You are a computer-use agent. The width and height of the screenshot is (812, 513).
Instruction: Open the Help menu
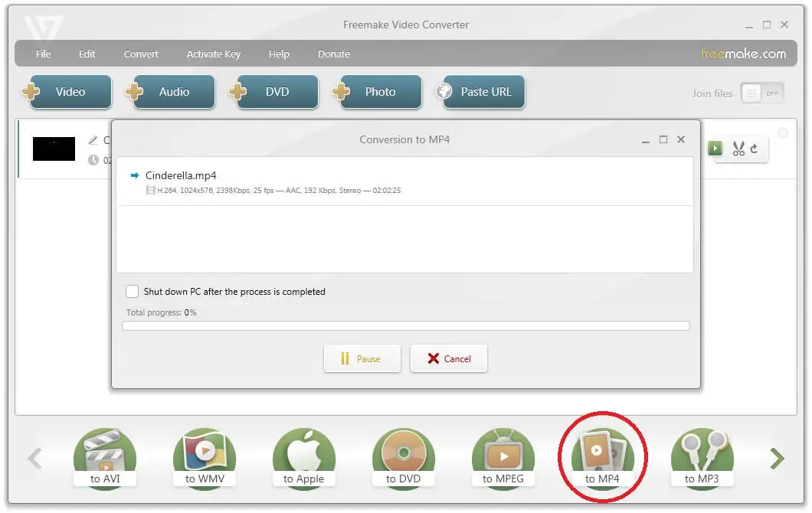tap(279, 54)
